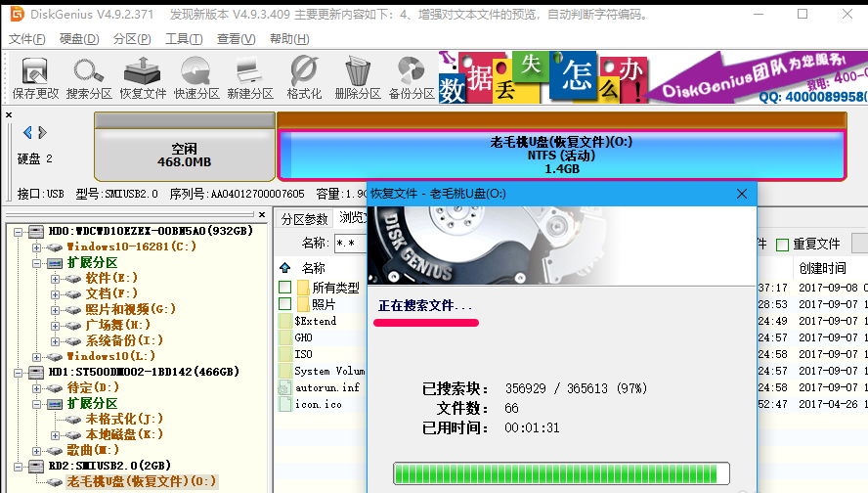Expand the 系统备份(I:) partition node
Image resolution: width=868 pixels, height=493 pixels.
coord(55,341)
